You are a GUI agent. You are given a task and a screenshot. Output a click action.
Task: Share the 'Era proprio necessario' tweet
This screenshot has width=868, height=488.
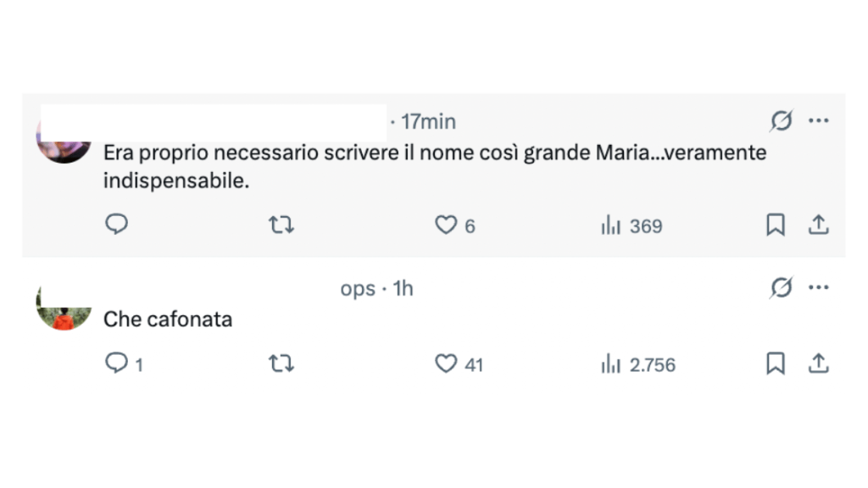click(818, 225)
